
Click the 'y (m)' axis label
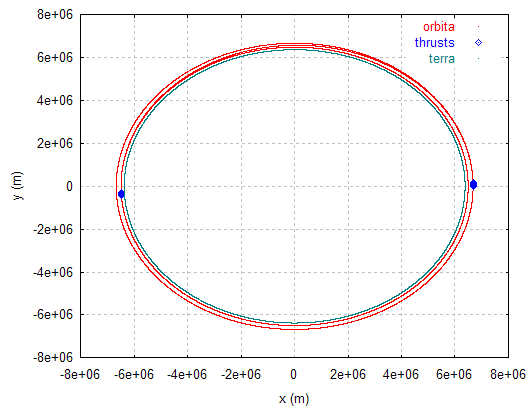[x=18, y=186]
